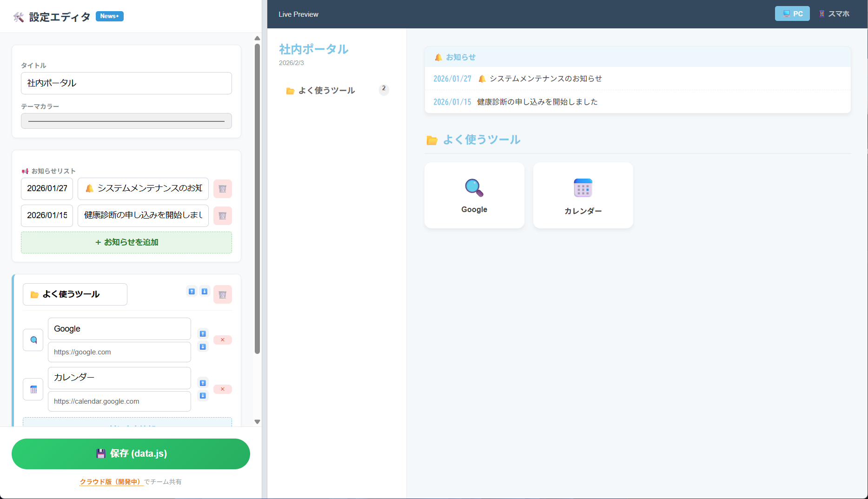Remove the Google tool with × button

[x=223, y=340]
